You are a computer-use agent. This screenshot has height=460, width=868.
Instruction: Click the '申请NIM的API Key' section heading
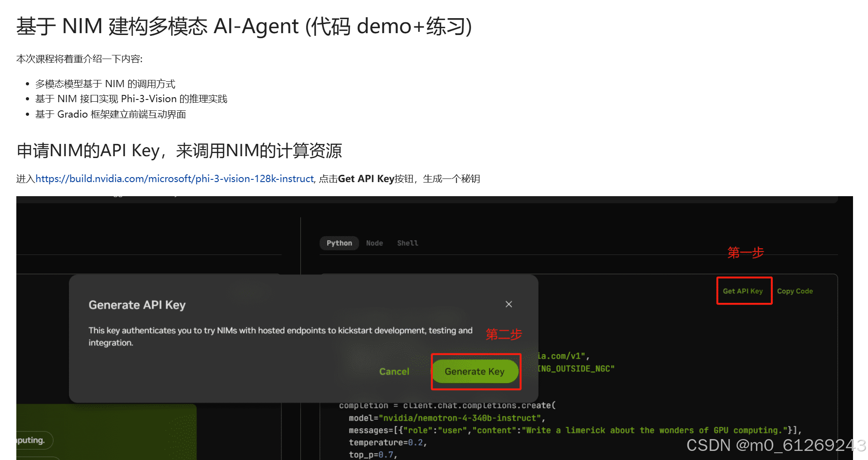(179, 151)
